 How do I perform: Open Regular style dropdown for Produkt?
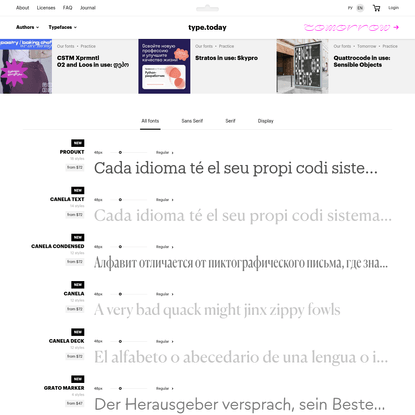[165, 153]
